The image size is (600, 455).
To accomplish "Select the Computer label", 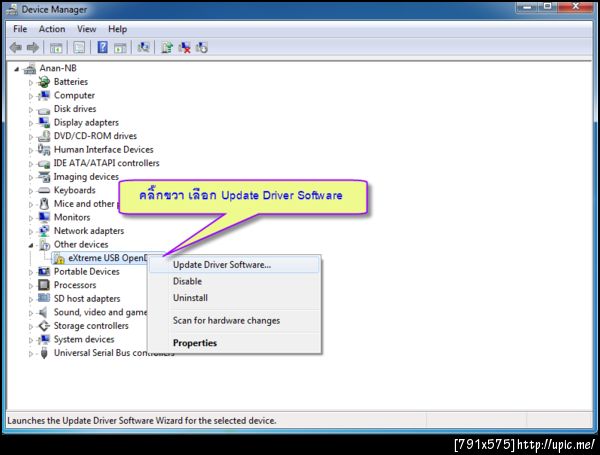I will point(74,95).
